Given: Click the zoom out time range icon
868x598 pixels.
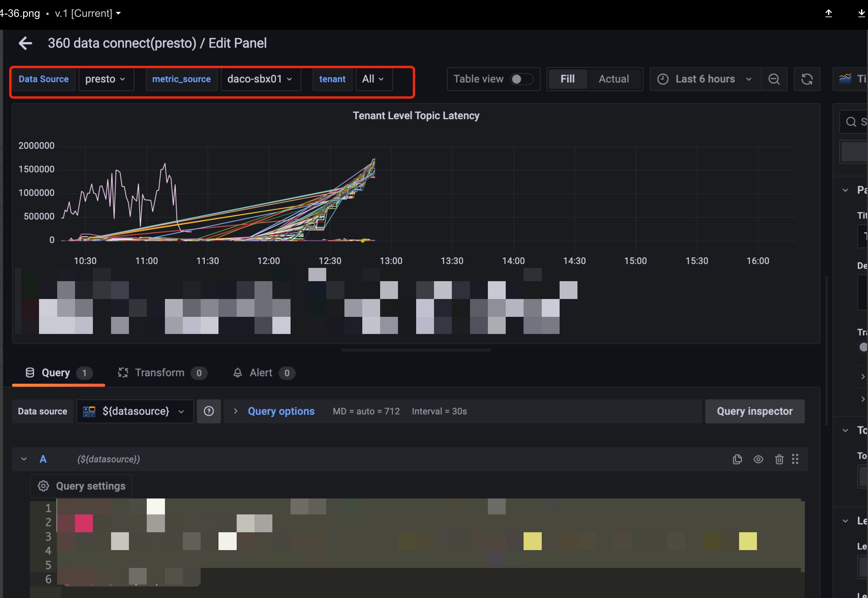Looking at the screenshot, I should tap(774, 79).
